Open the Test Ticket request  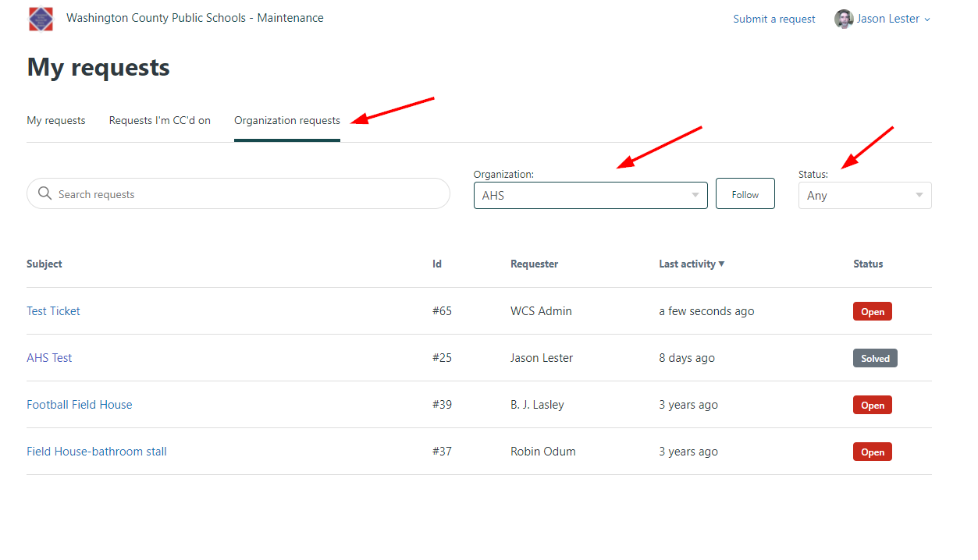tap(53, 310)
